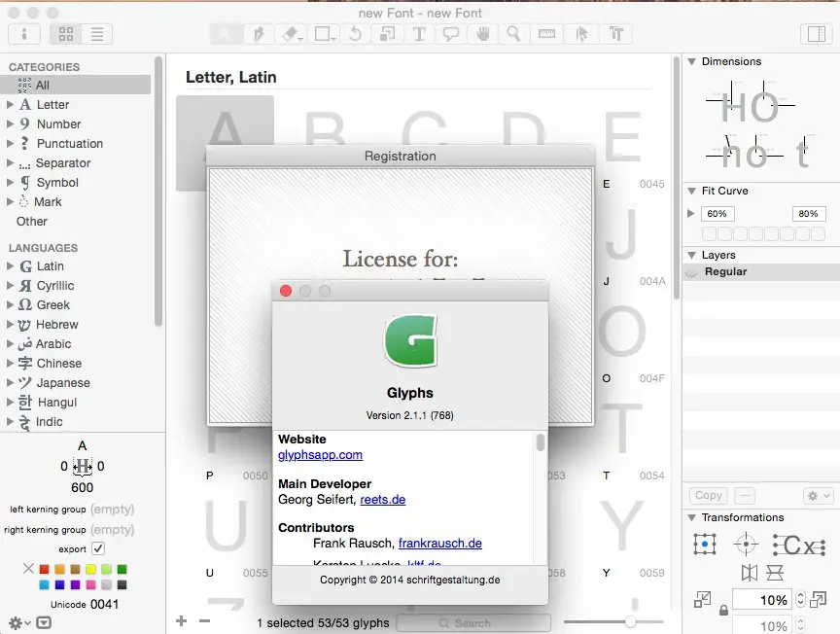Viewport: 840px width, 634px height.
Task: Pick the red glyph color swatch
Action: point(45,569)
